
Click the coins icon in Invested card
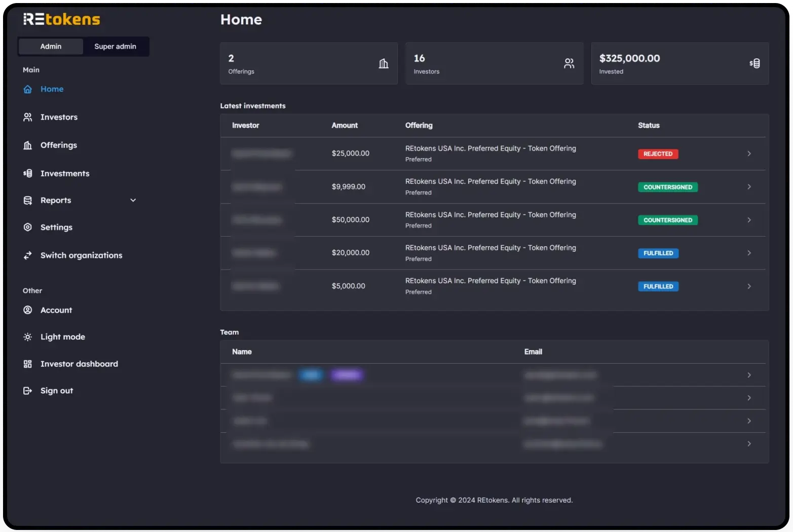[754, 63]
